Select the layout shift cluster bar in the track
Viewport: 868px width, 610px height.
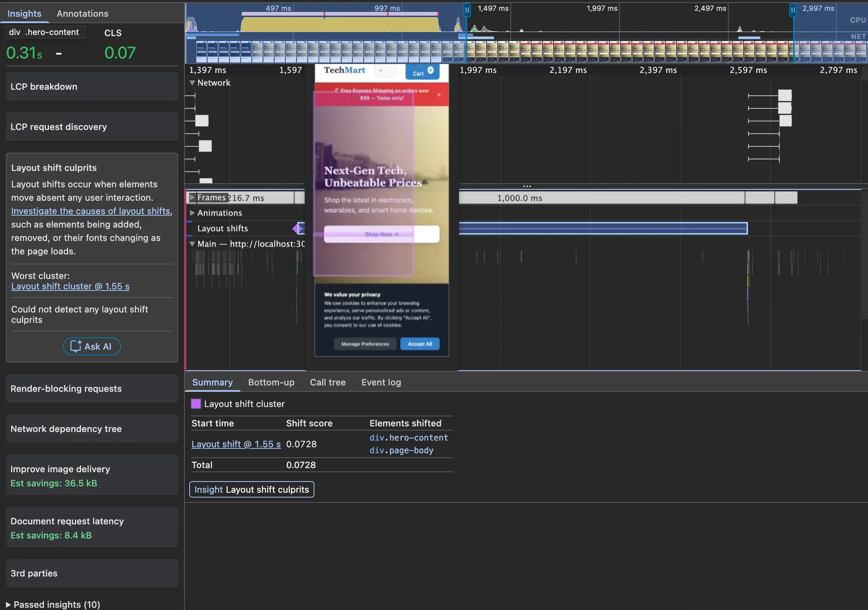(603, 228)
